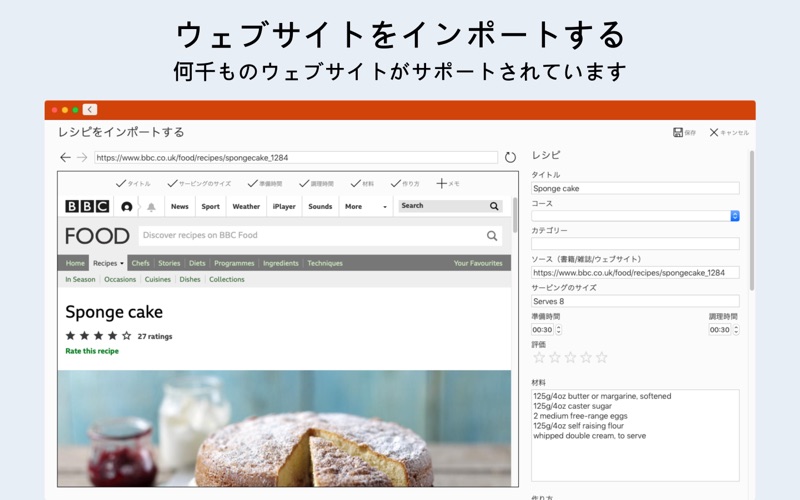Open BBC account profile icon

[127, 207]
